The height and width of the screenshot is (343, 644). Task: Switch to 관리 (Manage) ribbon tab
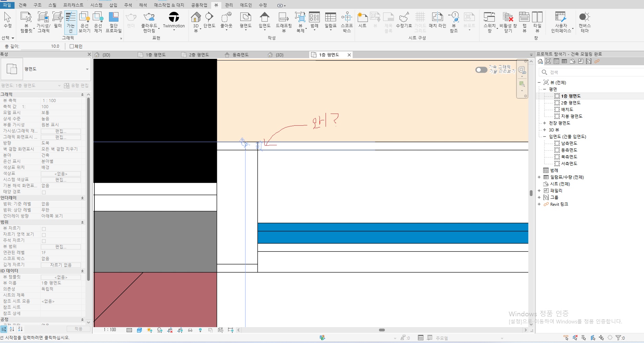coord(229,5)
